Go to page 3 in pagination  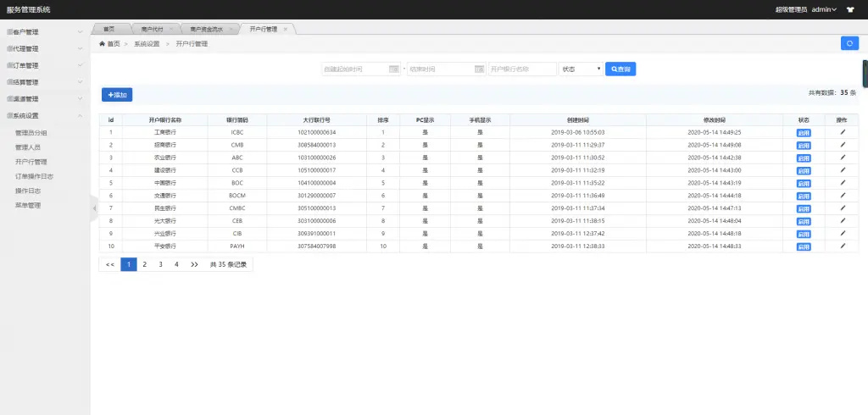160,264
